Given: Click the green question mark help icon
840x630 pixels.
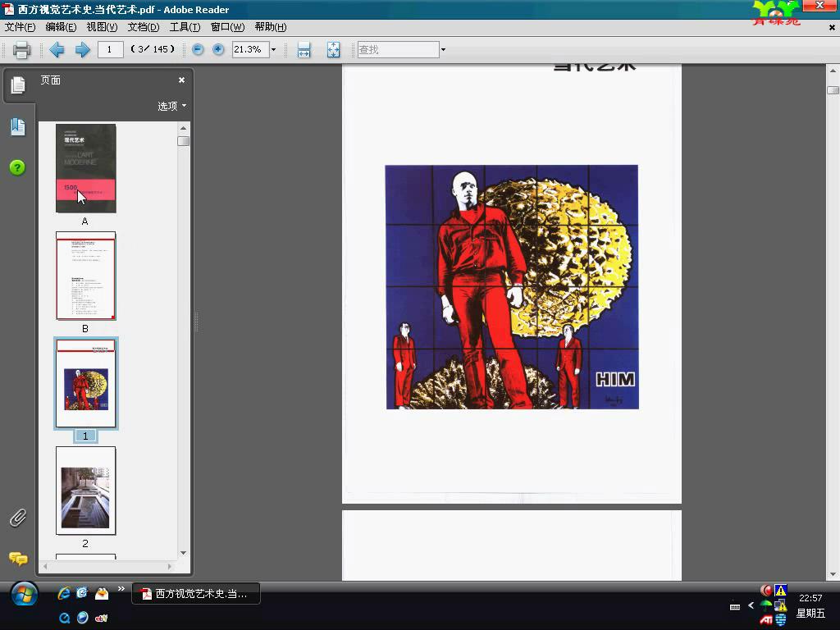Looking at the screenshot, I should click(x=17, y=167).
